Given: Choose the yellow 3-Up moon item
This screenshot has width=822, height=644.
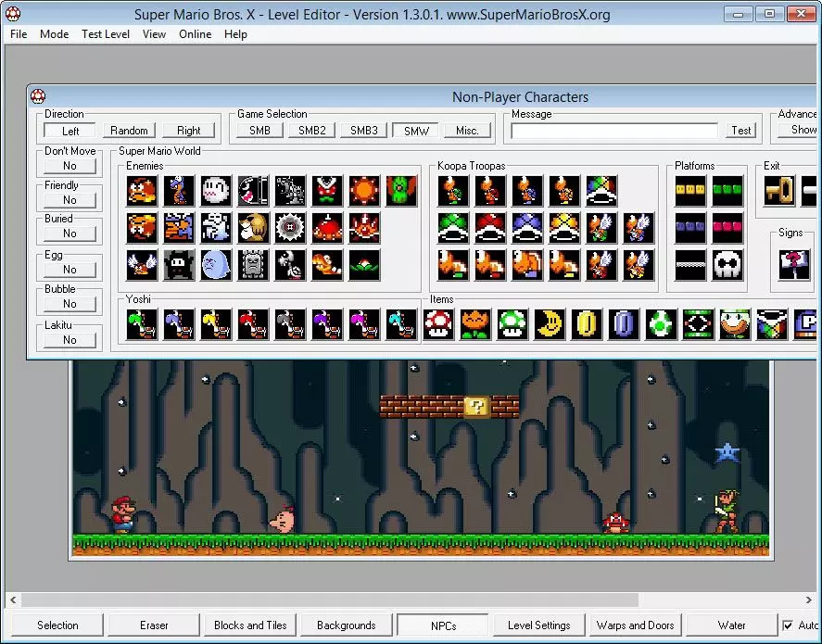Looking at the screenshot, I should [550, 324].
